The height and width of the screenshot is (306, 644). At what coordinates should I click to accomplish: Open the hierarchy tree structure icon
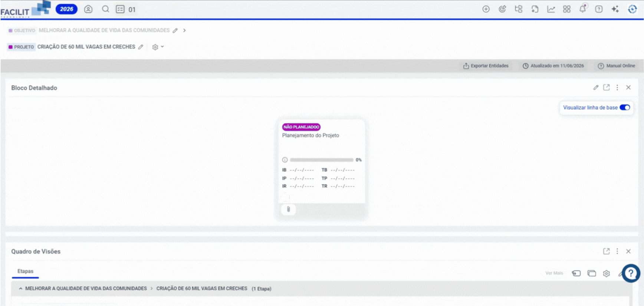[x=519, y=9]
